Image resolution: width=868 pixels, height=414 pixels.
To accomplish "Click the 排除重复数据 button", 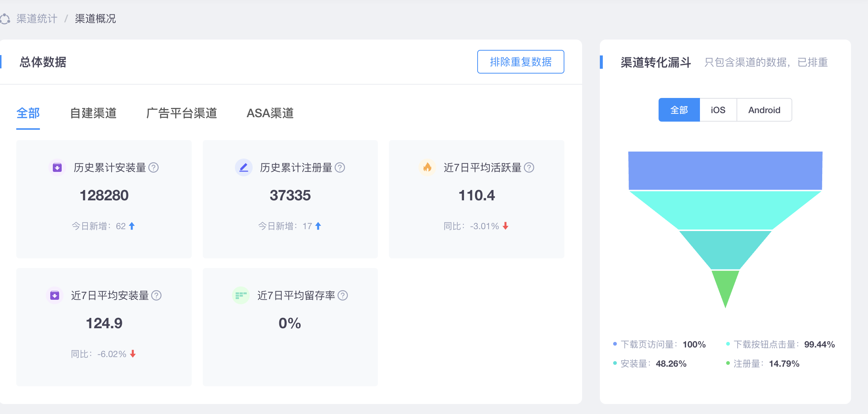I will 520,62.
